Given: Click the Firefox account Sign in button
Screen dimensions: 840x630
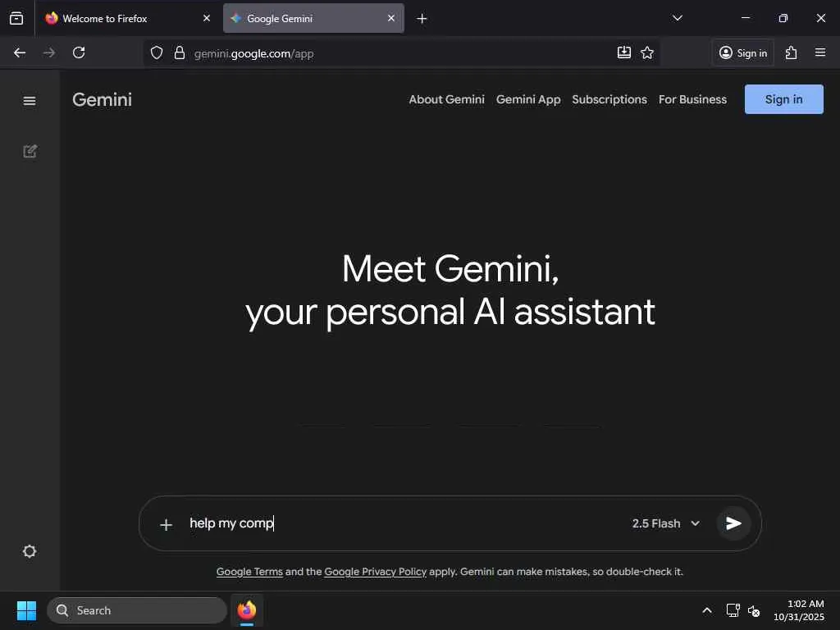Looking at the screenshot, I should [x=743, y=52].
